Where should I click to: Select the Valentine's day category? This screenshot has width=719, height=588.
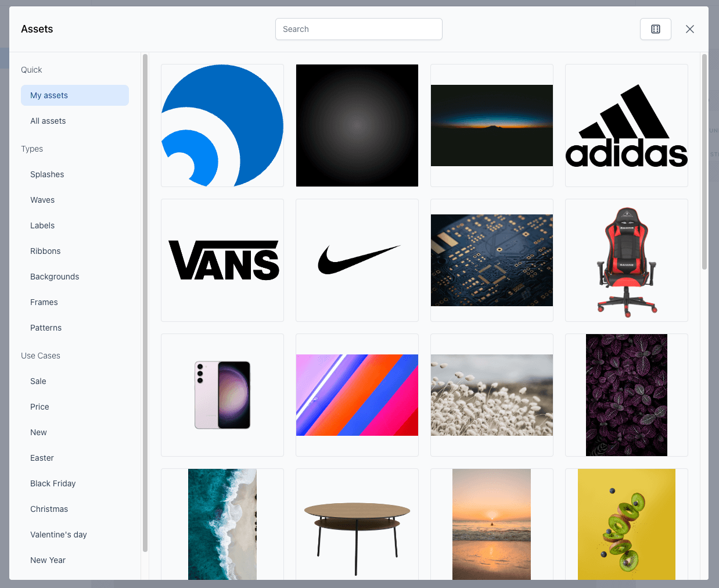(x=59, y=535)
